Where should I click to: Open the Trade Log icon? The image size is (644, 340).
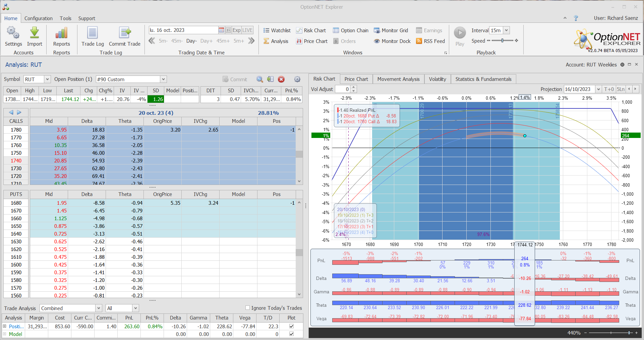tap(93, 33)
